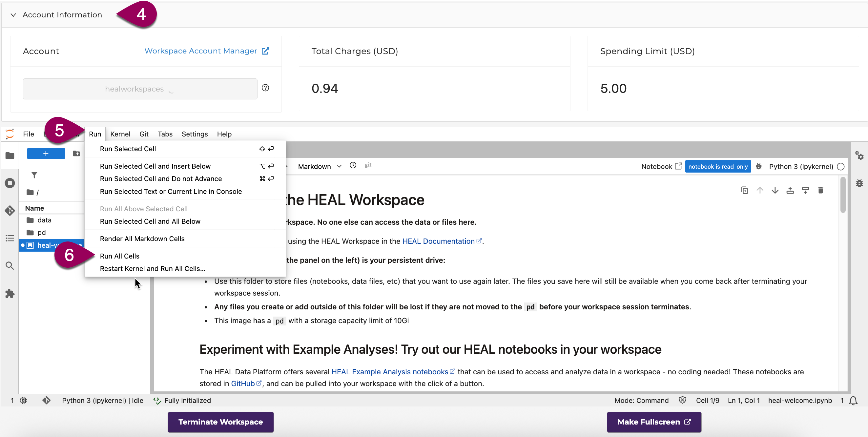Open the file browser sidebar icon
Screen dimensions: 868x437
pos(10,155)
